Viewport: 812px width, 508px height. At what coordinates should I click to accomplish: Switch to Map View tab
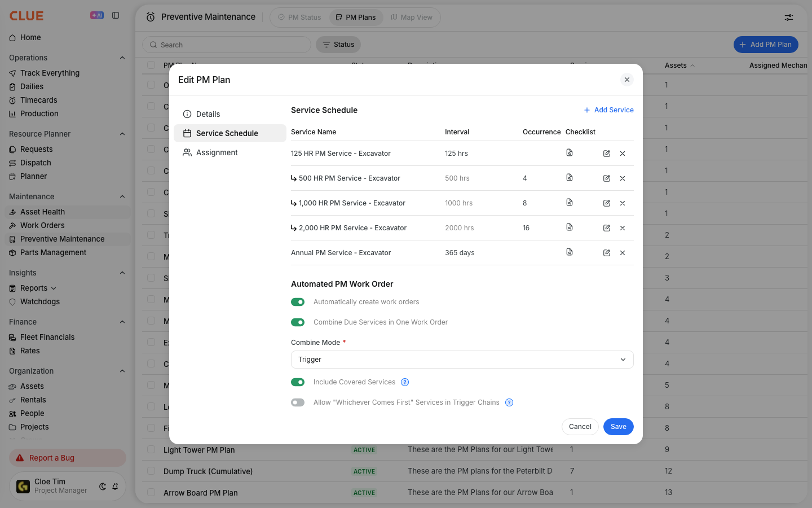(412, 17)
